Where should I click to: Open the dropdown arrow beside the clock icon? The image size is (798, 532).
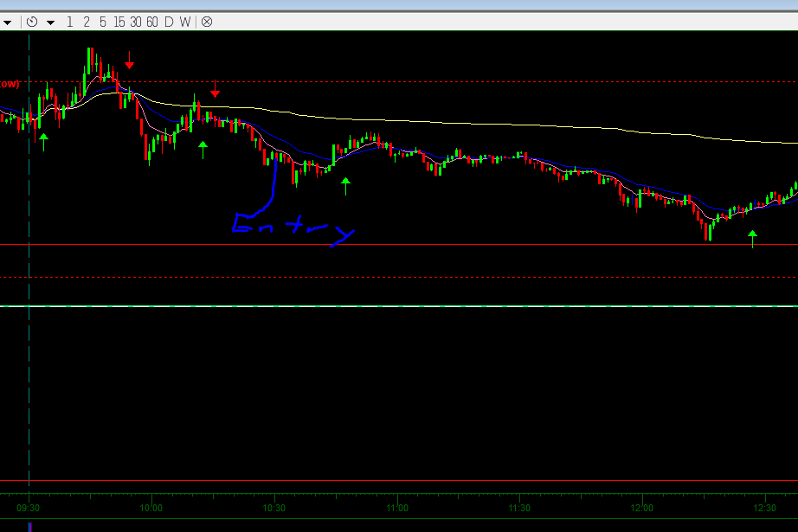point(50,22)
